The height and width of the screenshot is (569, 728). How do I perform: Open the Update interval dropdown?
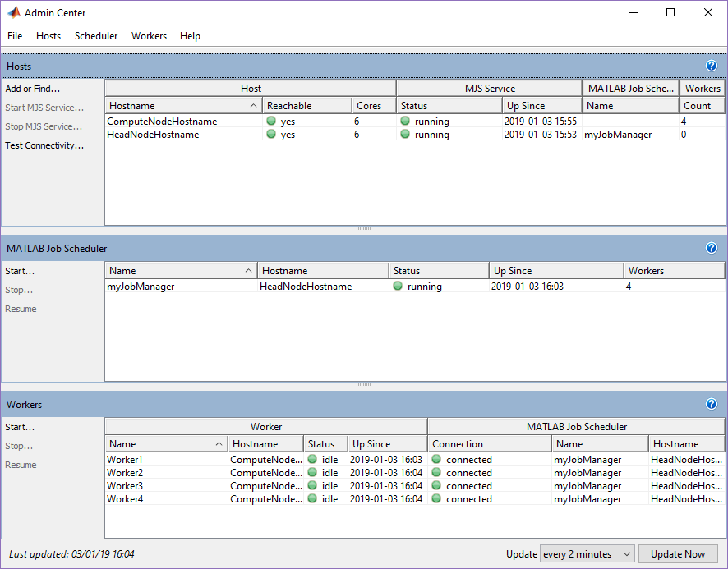click(x=587, y=553)
